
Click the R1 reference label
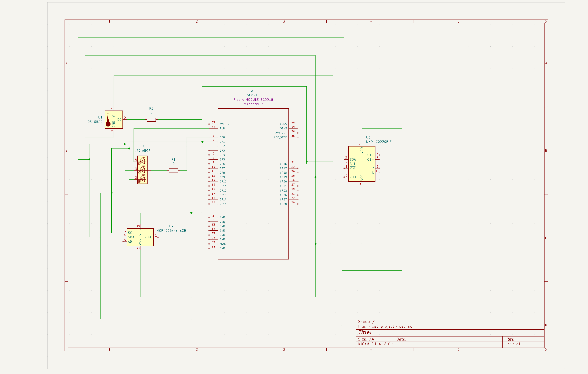[173, 159]
